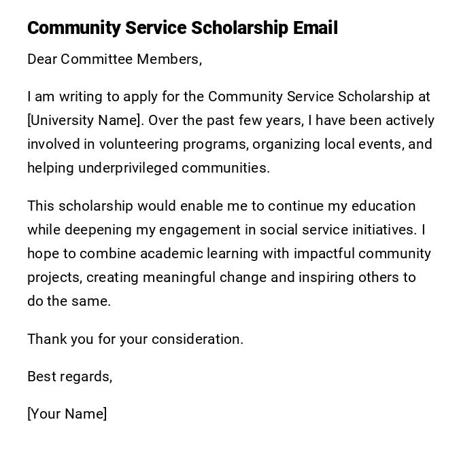The height and width of the screenshot is (456, 476).
Task: Click the words "do the same."
Action: (x=69, y=301)
